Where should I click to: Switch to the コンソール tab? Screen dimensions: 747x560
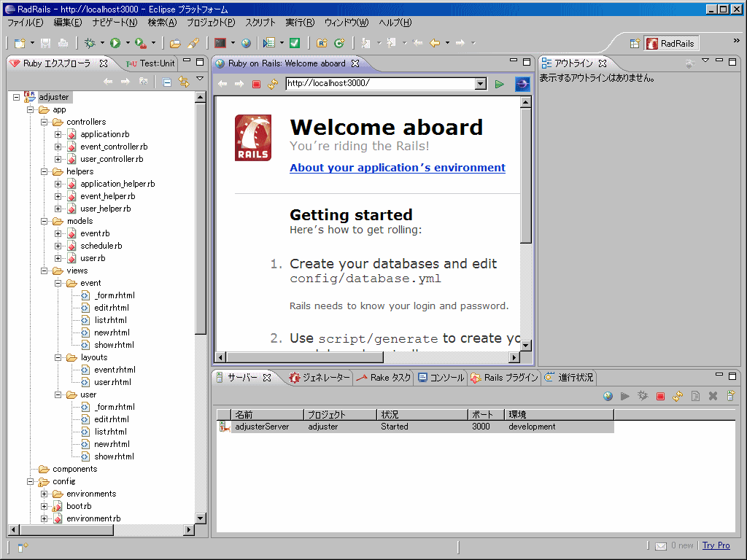click(x=441, y=378)
